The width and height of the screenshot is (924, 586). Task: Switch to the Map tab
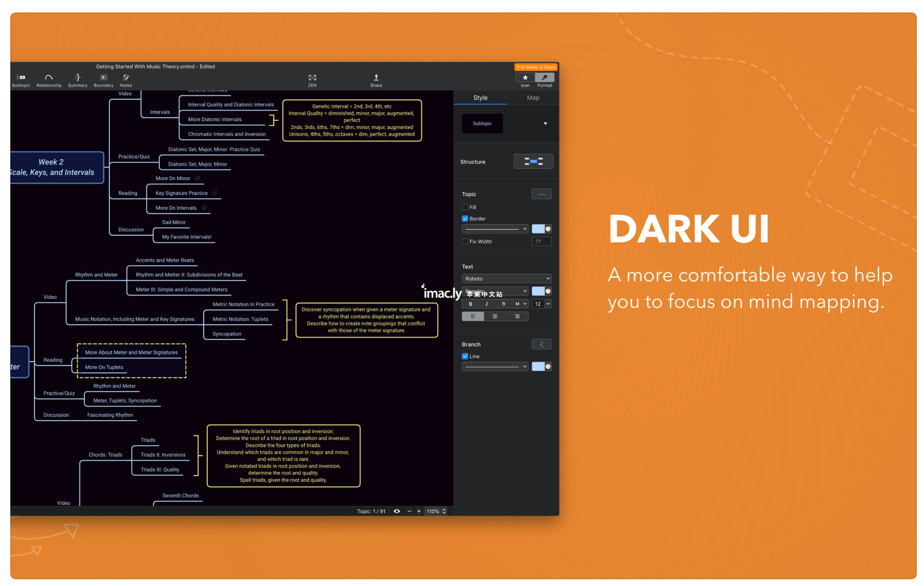coord(533,97)
